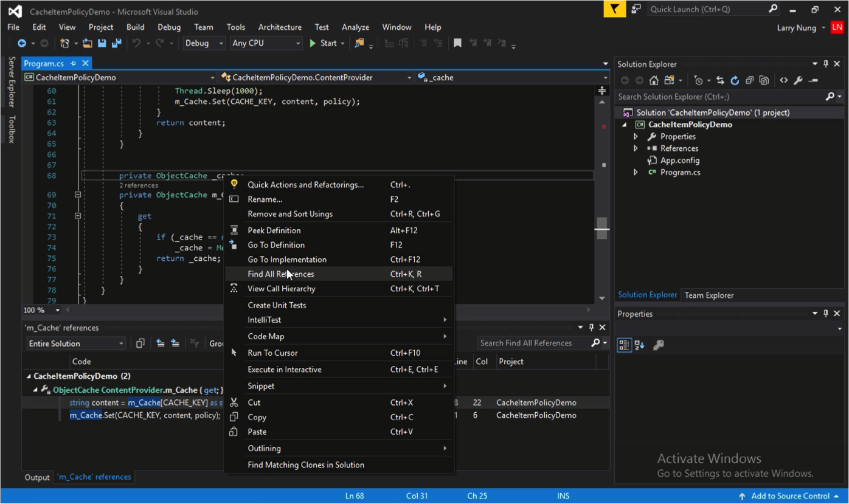Open the CacheItemPolicyDemo project navigation dropdown

(119, 77)
